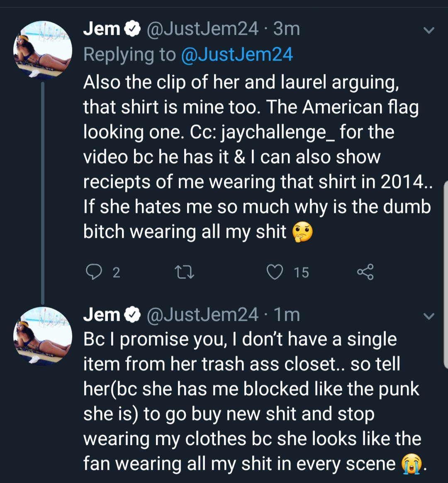Viewport: 448px width, 483px height.
Task: Click the scrollbar handle on the right edge
Action: (x=446, y=275)
